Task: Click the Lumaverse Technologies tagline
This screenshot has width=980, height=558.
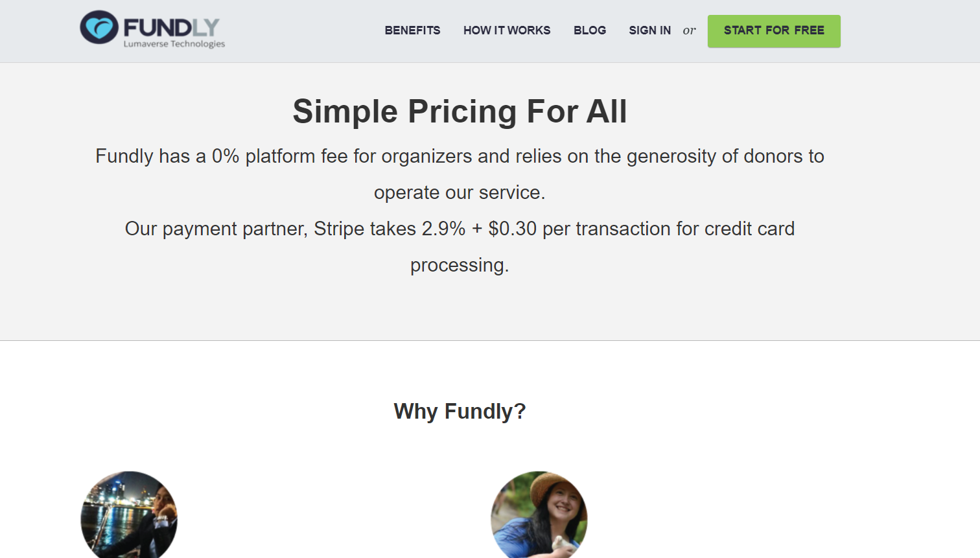Action: pyautogui.click(x=174, y=44)
